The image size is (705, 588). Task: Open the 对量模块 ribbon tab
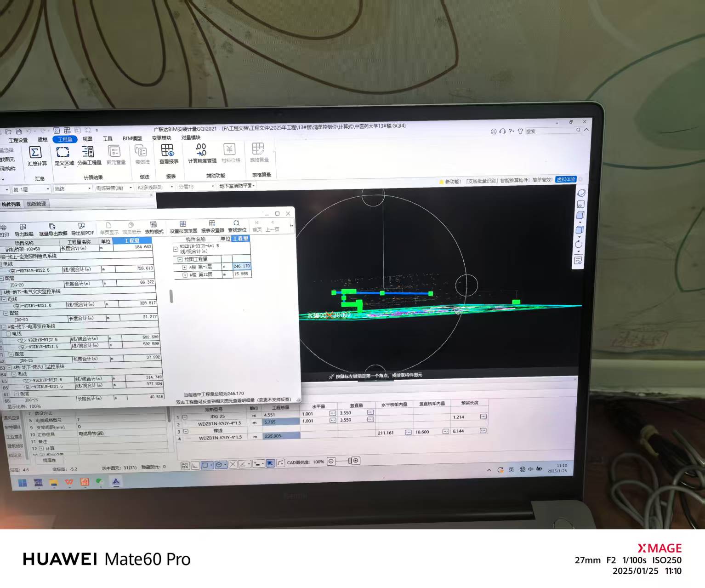[191, 137]
